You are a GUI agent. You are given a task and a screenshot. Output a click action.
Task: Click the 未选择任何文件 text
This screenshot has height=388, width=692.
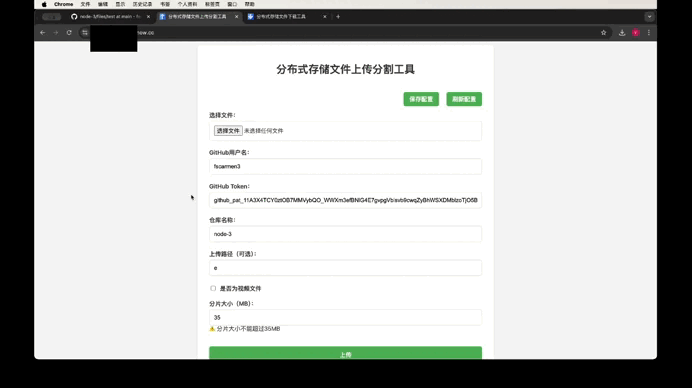263,131
